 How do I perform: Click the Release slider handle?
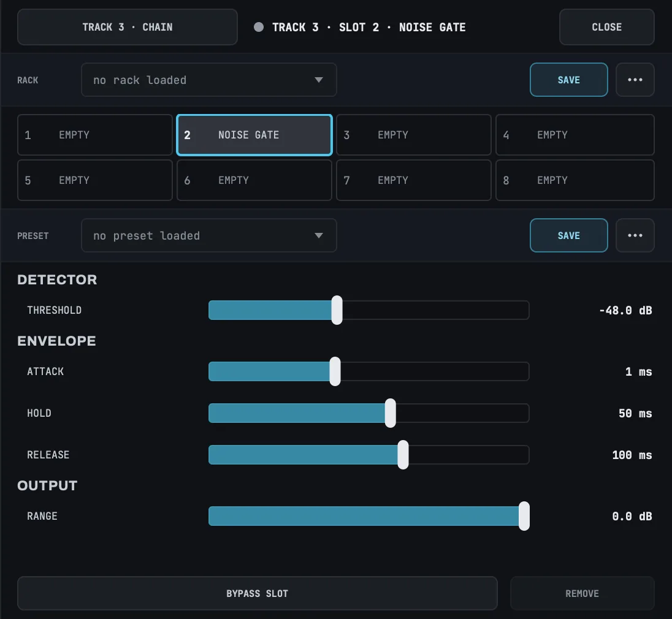403,455
